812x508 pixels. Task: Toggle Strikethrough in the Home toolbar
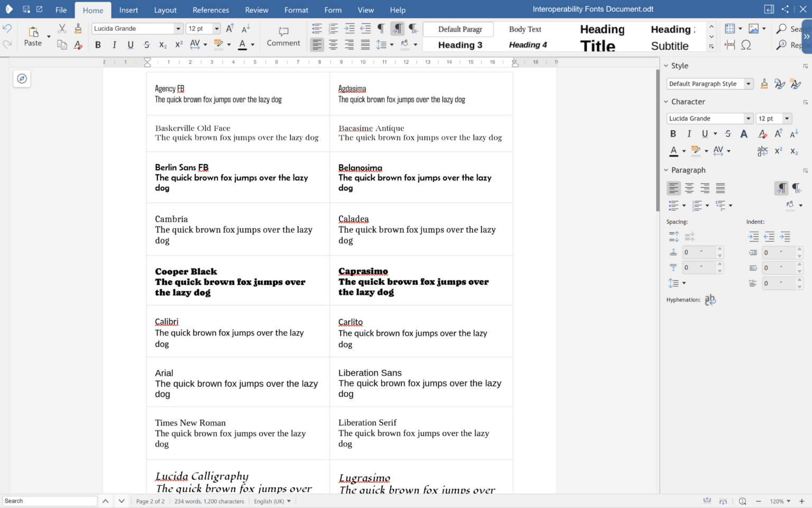tap(147, 45)
